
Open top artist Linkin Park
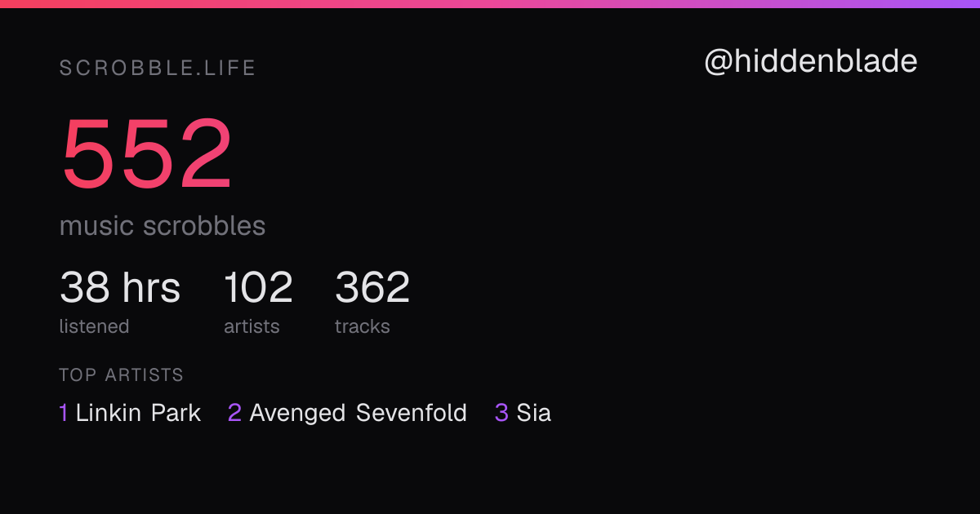click(x=138, y=413)
